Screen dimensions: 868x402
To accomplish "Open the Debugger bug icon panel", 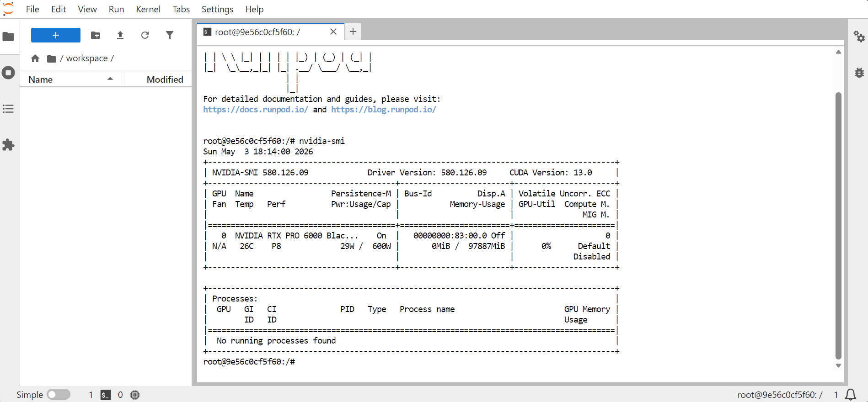I will pos(859,73).
